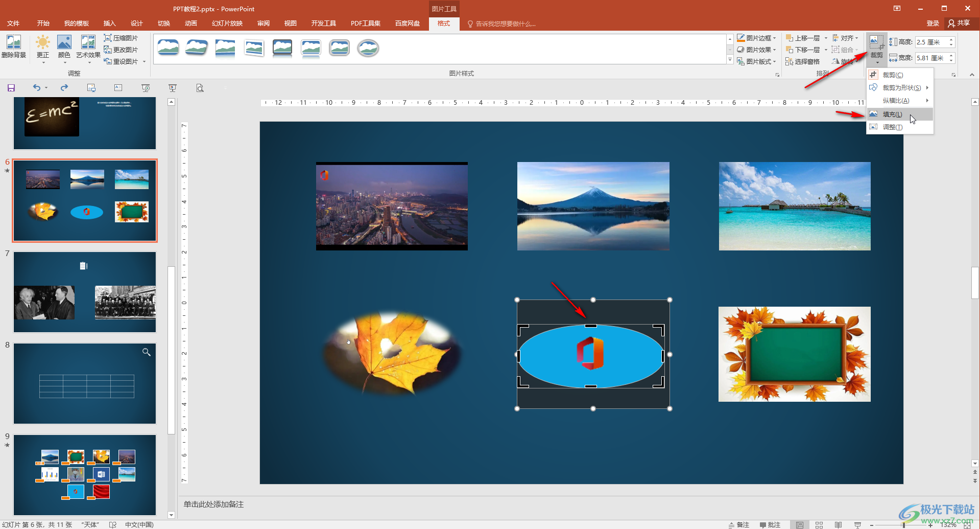Click the Notes (备注) status bar button
This screenshot has width=980, height=529.
point(739,525)
